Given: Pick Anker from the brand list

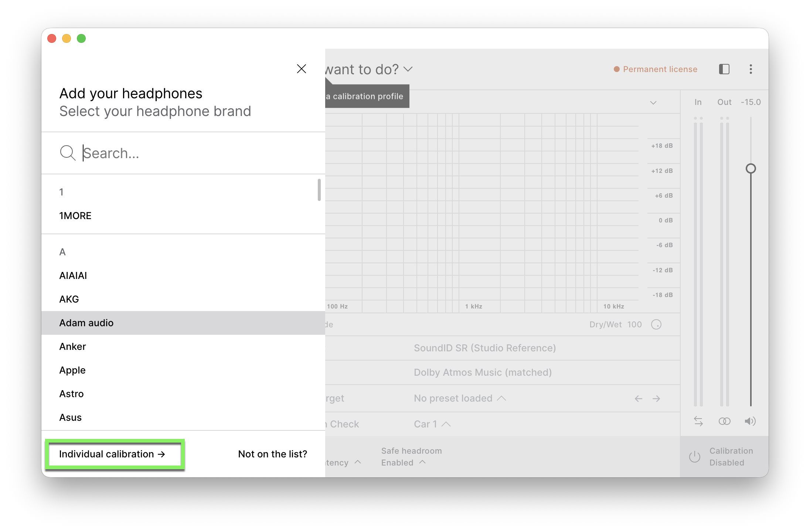Looking at the screenshot, I should 183,347.
